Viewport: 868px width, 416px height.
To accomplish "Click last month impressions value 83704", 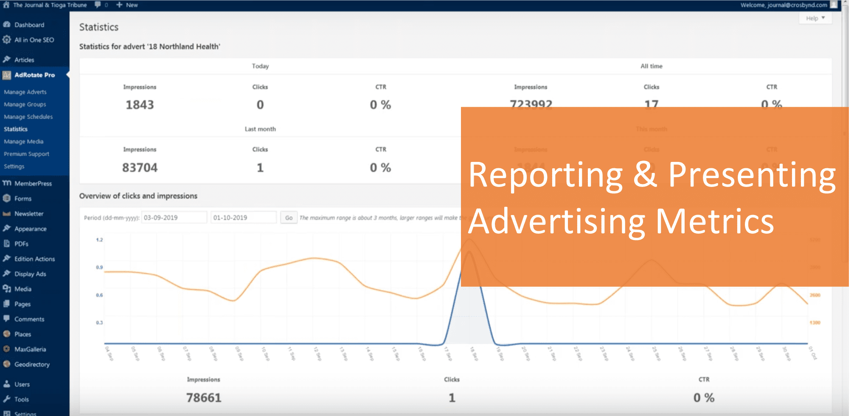I will point(140,167).
